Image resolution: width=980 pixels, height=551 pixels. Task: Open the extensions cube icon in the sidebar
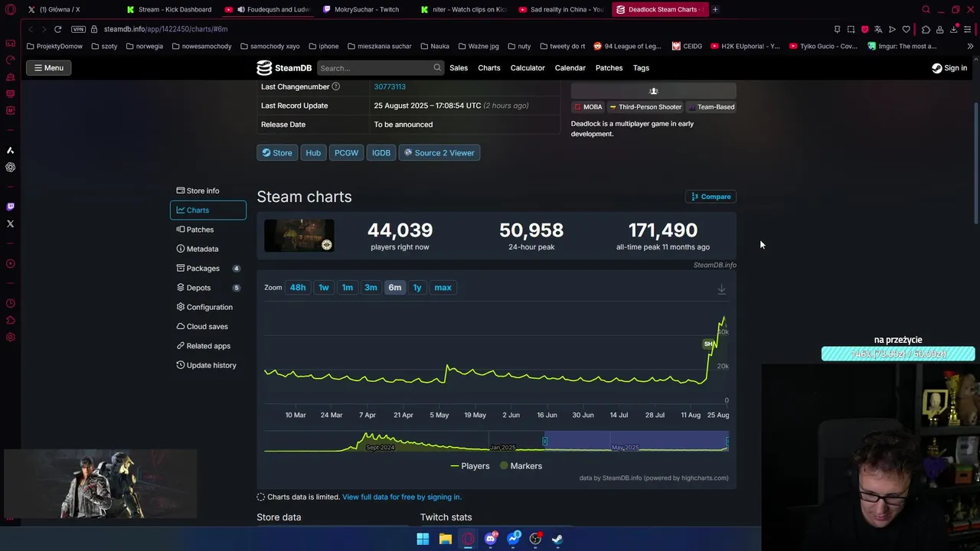(10, 321)
